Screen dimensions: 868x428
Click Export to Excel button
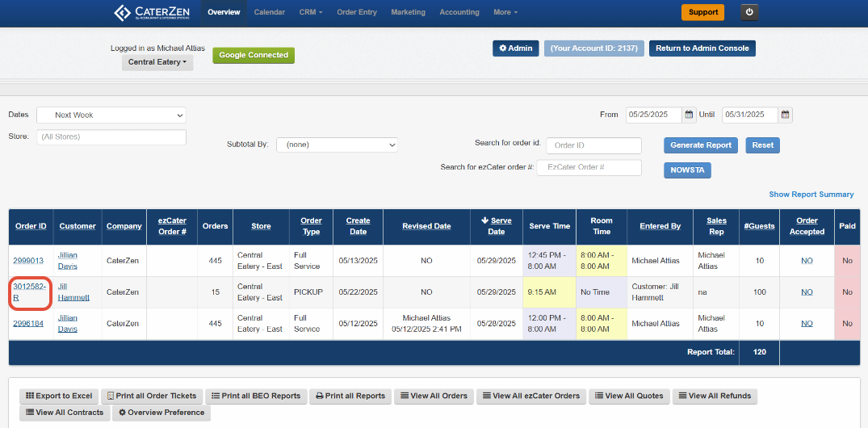59,396
